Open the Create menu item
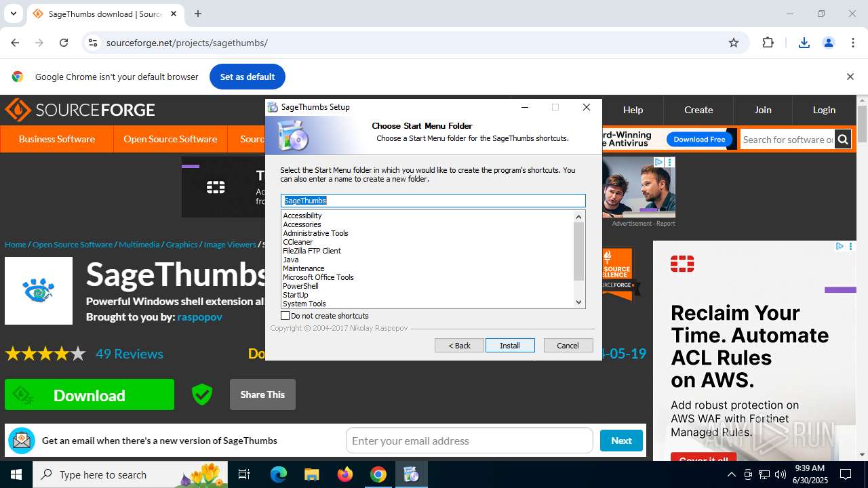Screen dimensions: 868x488 tap(698, 110)
